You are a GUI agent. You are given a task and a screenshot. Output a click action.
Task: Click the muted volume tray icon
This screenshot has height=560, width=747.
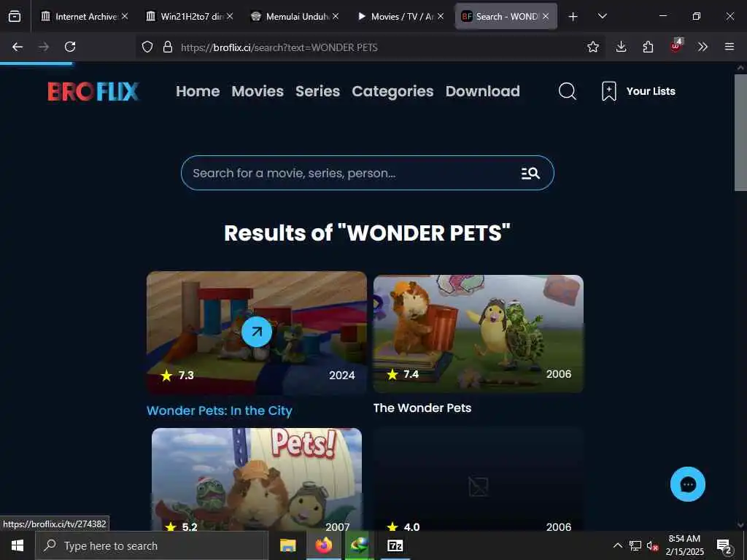652,545
